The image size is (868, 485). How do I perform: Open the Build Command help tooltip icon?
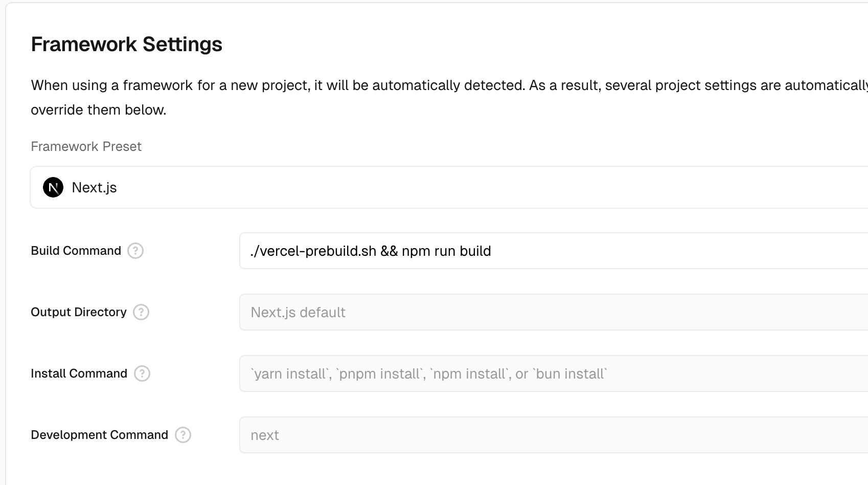click(x=135, y=251)
